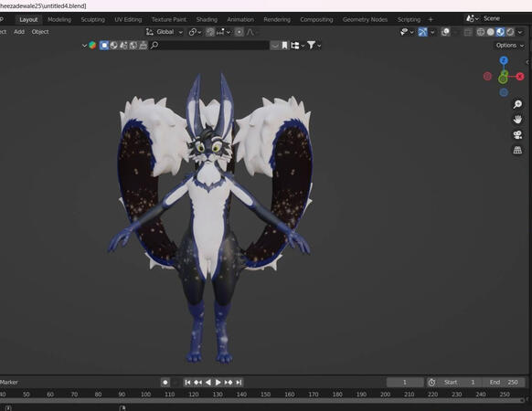
Task: Select the hand pan view icon
Action: coord(517,120)
